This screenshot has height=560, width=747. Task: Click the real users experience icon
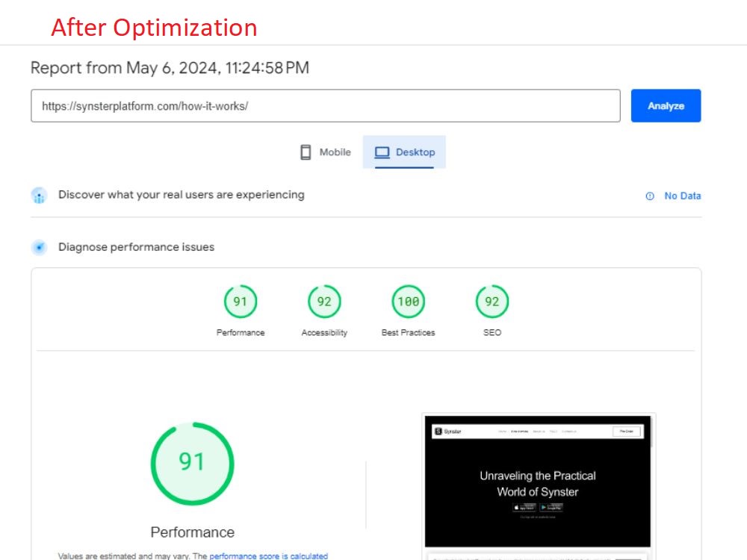39,195
